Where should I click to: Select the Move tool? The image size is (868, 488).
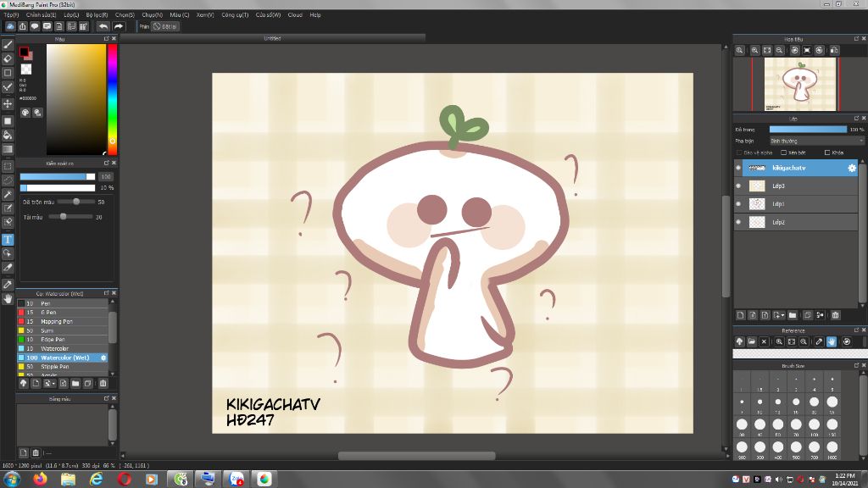(8, 103)
